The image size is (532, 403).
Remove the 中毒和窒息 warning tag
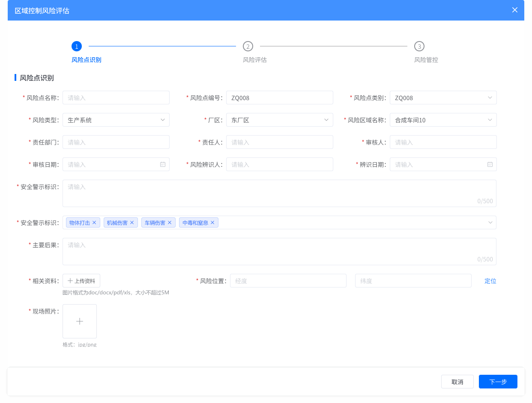(212, 222)
